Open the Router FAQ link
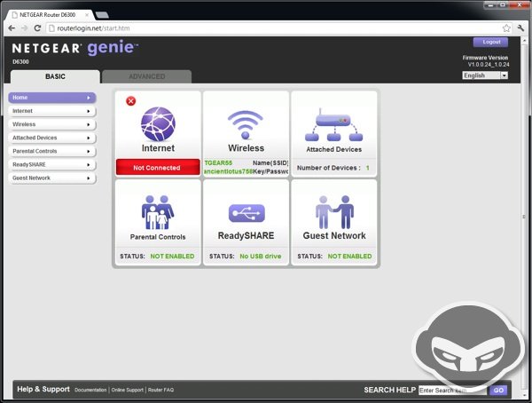Viewport: 532px width, 403px height. [160, 390]
